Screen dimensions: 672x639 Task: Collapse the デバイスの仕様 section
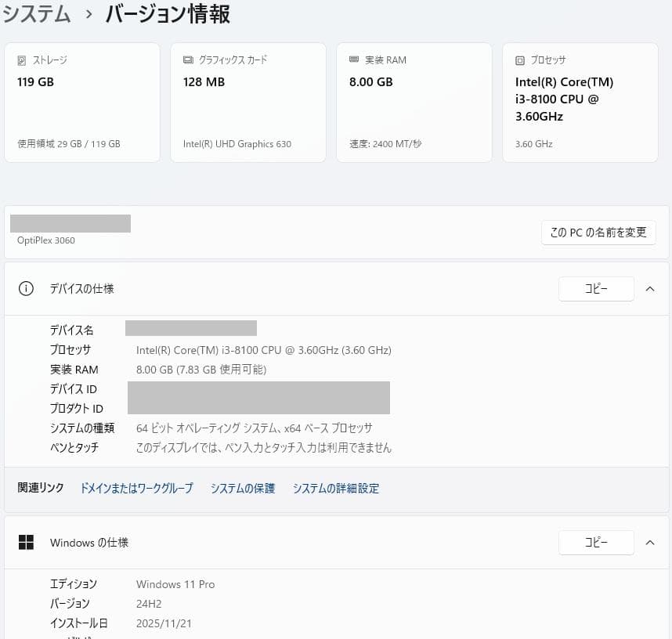pos(650,288)
